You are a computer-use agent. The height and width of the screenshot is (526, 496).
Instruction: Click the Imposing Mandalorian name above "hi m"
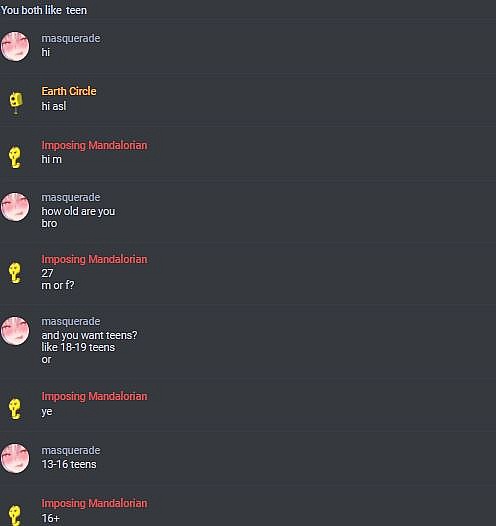[x=94, y=145]
